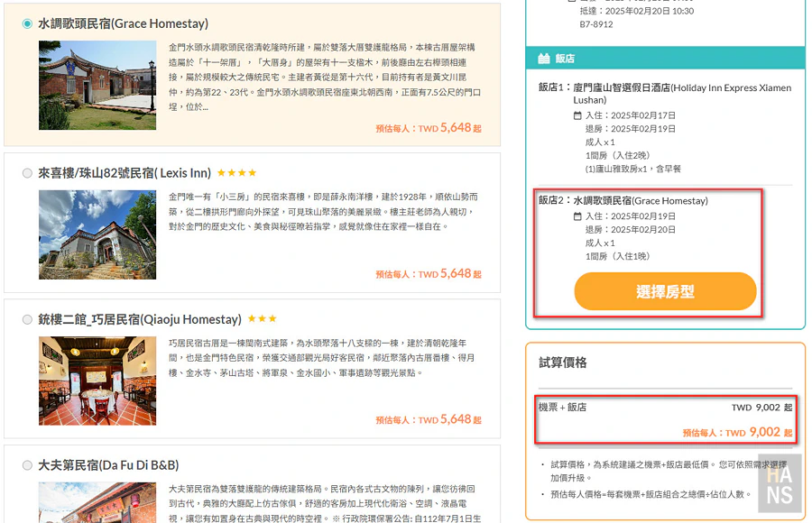
Task: Click the note 預估每人價格=每套機票+飯店組合之總價
Action: click(651, 494)
